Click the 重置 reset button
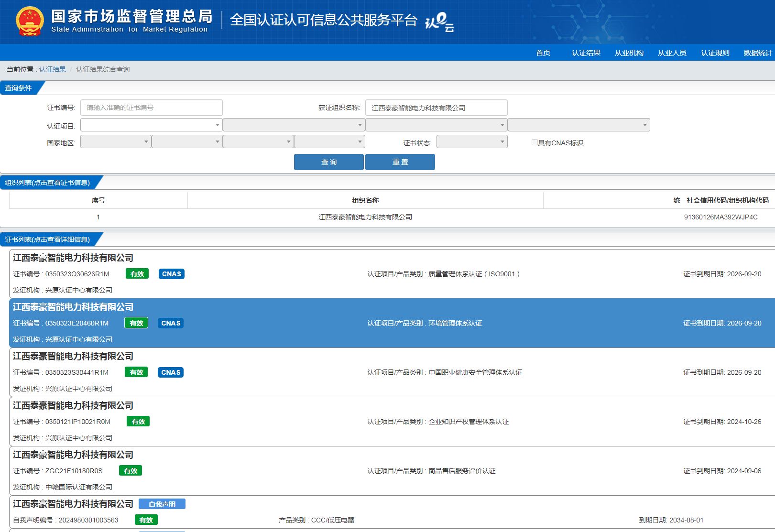Image resolution: width=775 pixels, height=532 pixels. point(400,162)
